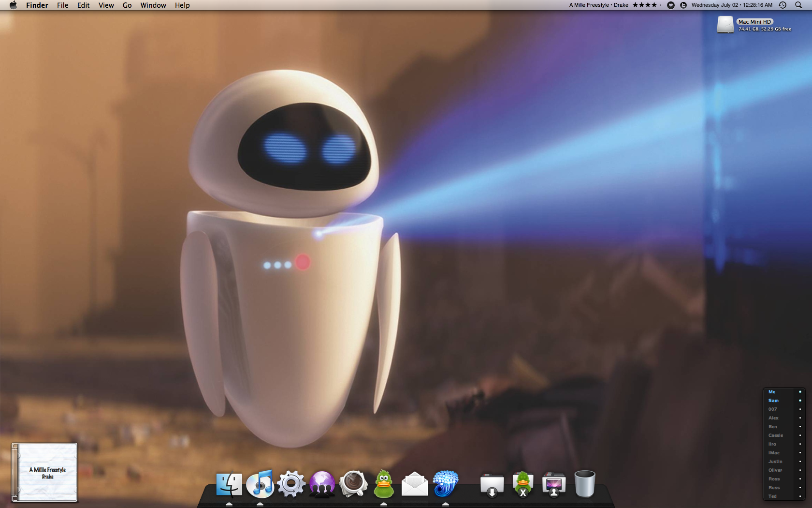This screenshot has width=812, height=508.
Task: Open Spotlight search magnifier
Action: coord(798,5)
